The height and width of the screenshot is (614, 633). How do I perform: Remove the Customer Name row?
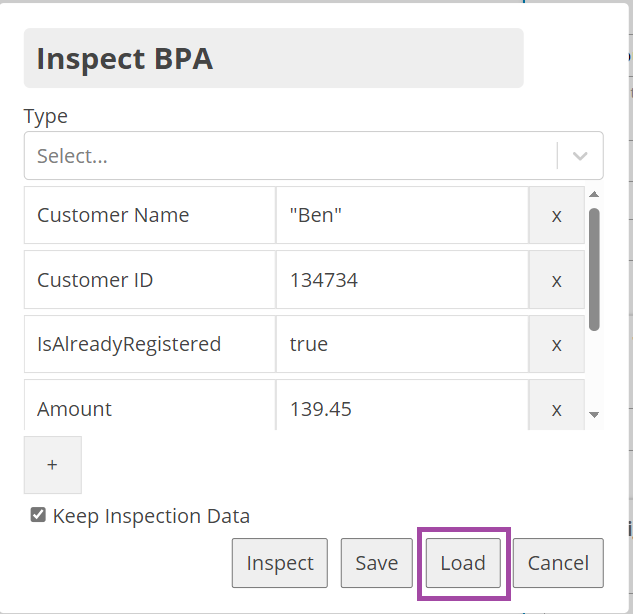(556, 215)
